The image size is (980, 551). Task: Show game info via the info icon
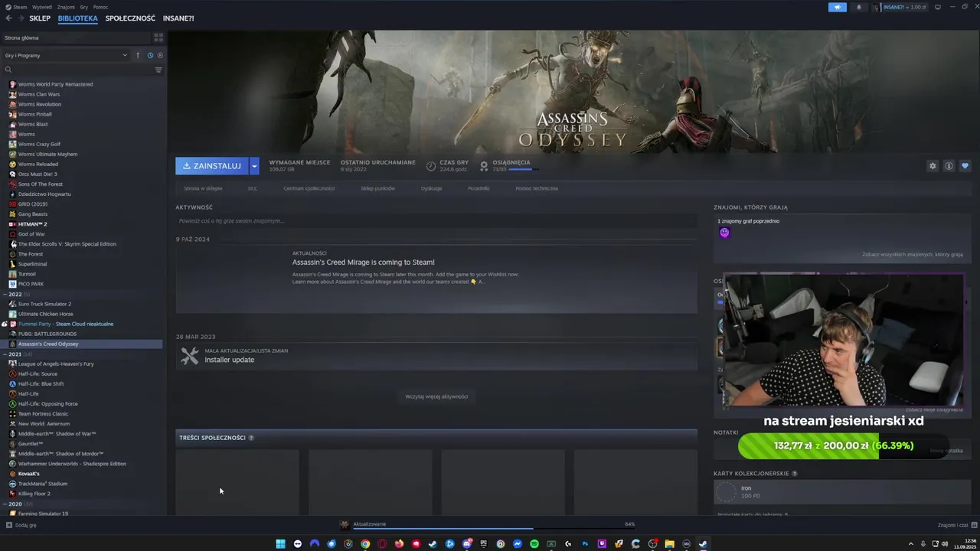[949, 166]
